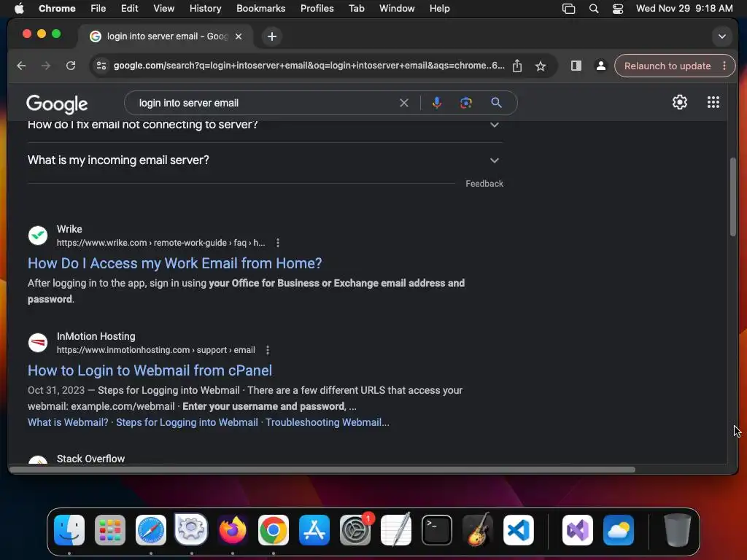Open more options for Wrike result
Screen dimensions: 747x560
coord(278,243)
